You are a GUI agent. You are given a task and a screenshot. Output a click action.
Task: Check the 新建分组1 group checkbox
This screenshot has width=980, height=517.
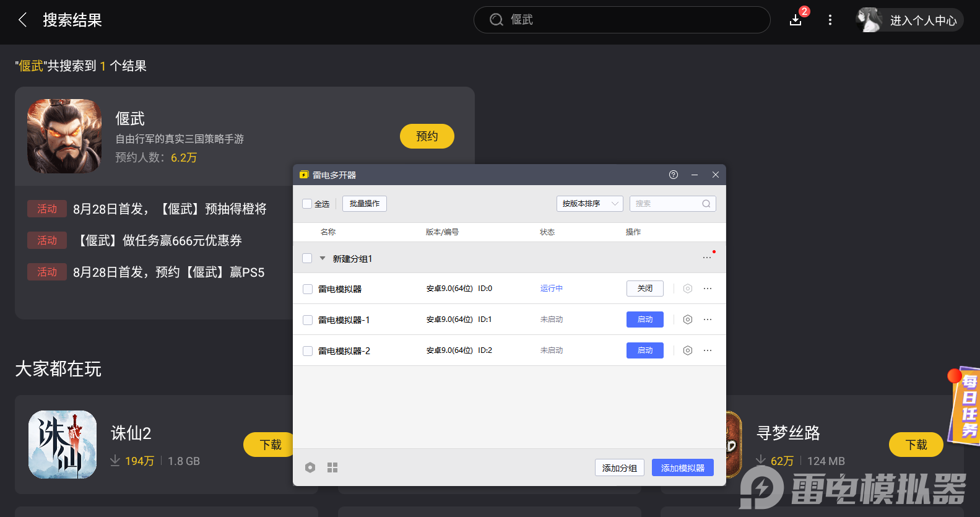307,258
